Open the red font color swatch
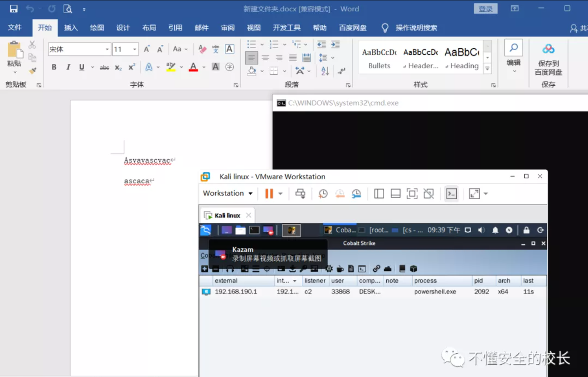This screenshot has height=377, width=588. 193,66
